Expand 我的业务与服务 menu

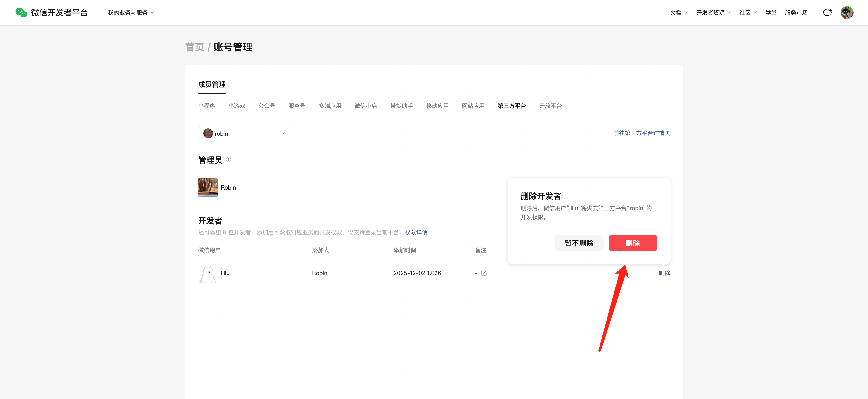click(x=131, y=12)
